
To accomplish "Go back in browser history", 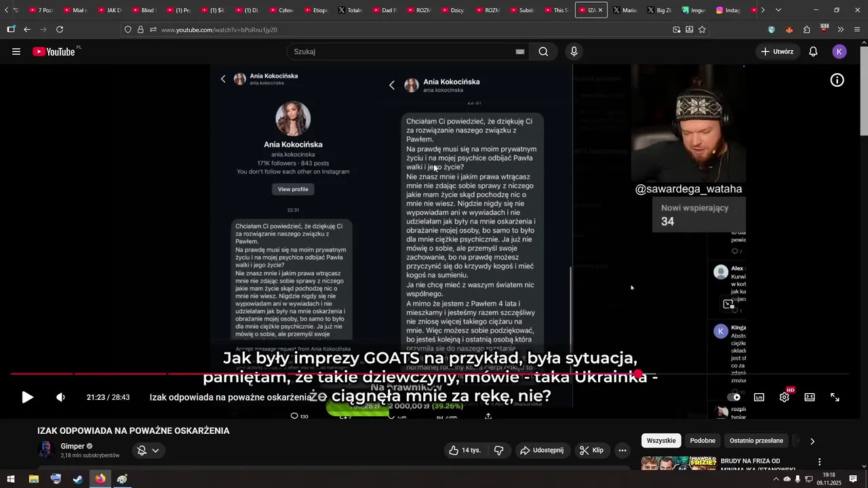I will click(27, 30).
